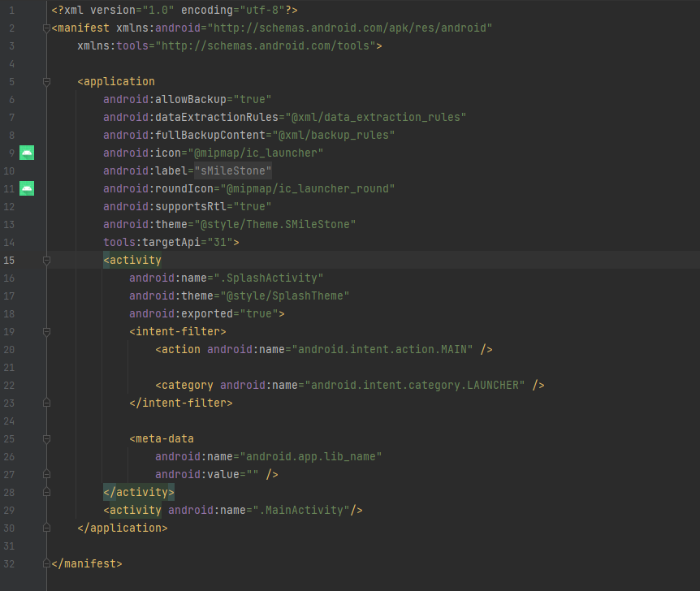Click the closing </manifest> tag
The height and width of the screenshot is (591, 700).
pyautogui.click(x=87, y=563)
